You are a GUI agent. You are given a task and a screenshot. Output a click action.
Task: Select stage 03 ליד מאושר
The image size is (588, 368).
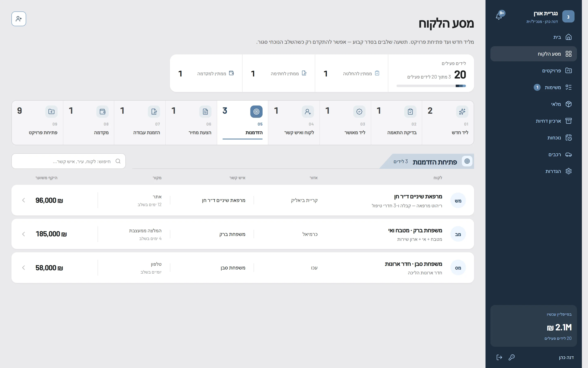point(345,123)
